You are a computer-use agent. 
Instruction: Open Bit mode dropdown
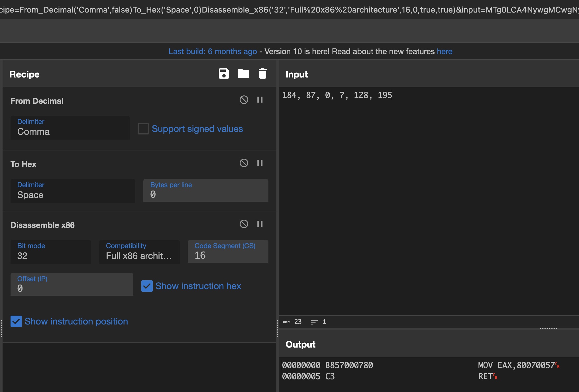[x=51, y=252]
